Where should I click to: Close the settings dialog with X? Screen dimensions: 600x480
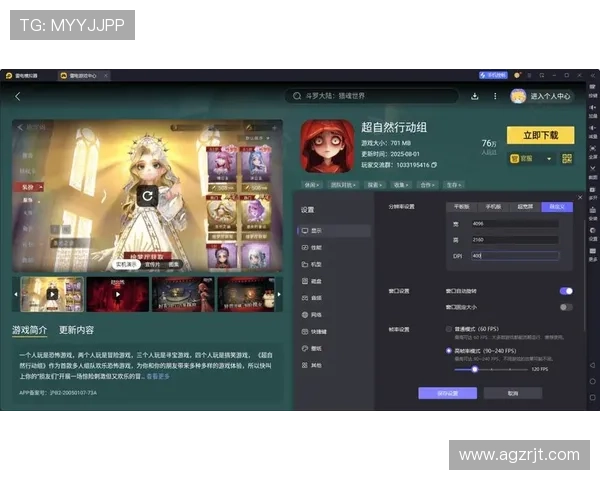[580, 198]
